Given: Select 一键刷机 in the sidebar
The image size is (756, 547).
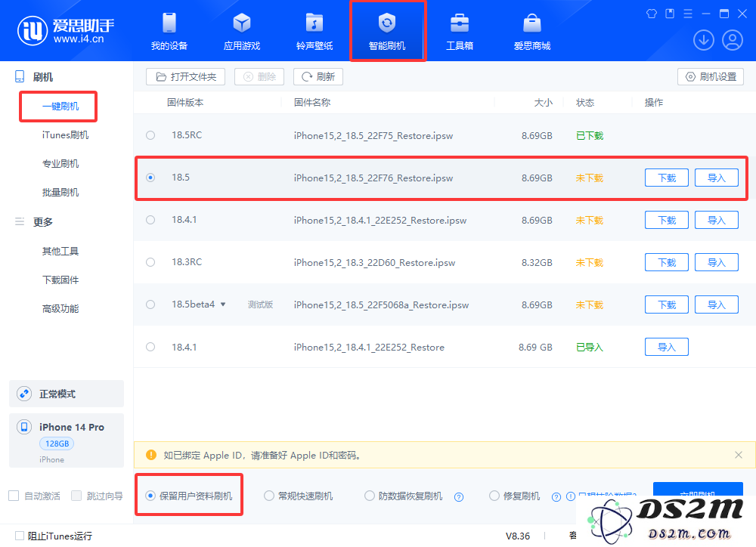Looking at the screenshot, I should click(x=60, y=106).
